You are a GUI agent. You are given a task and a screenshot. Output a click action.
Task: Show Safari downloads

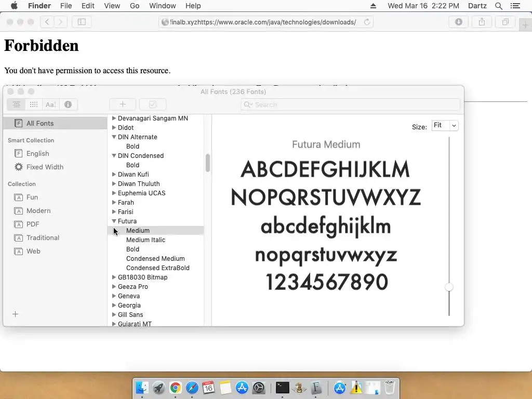[458, 22]
